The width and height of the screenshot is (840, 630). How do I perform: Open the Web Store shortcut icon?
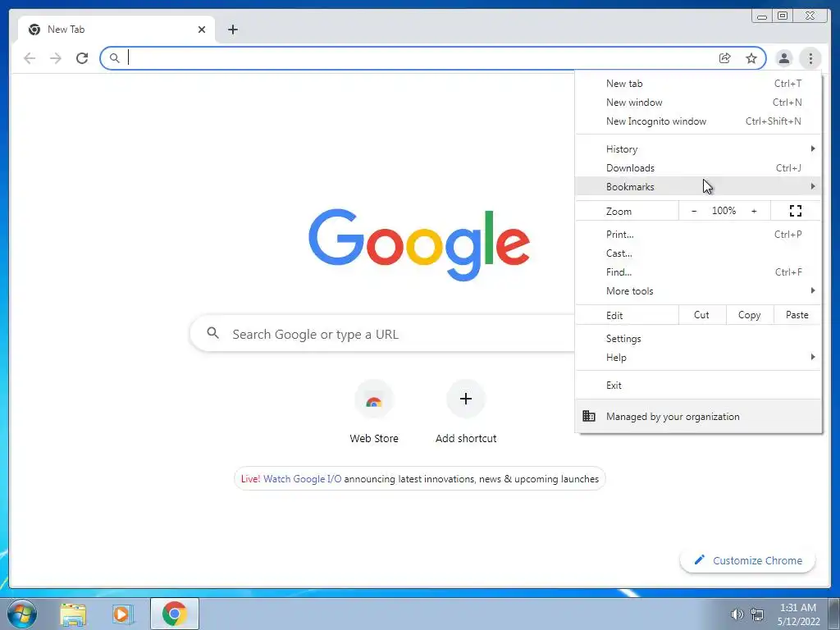374,399
